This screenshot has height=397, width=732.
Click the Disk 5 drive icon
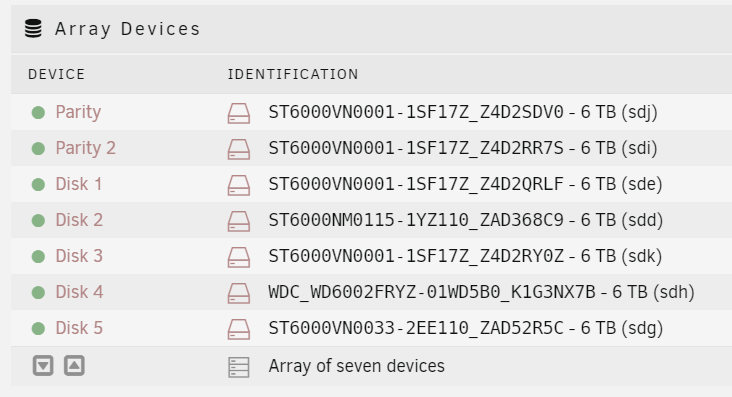click(239, 329)
